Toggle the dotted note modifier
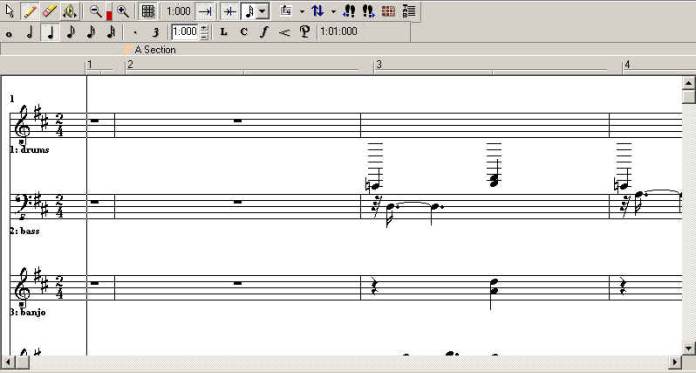 click(135, 32)
